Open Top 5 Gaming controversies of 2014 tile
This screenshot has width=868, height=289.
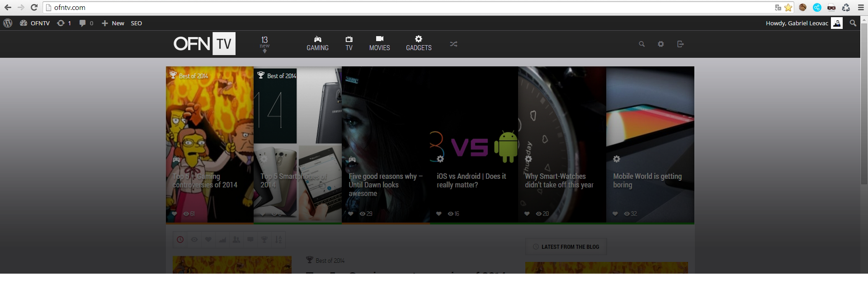[210, 144]
